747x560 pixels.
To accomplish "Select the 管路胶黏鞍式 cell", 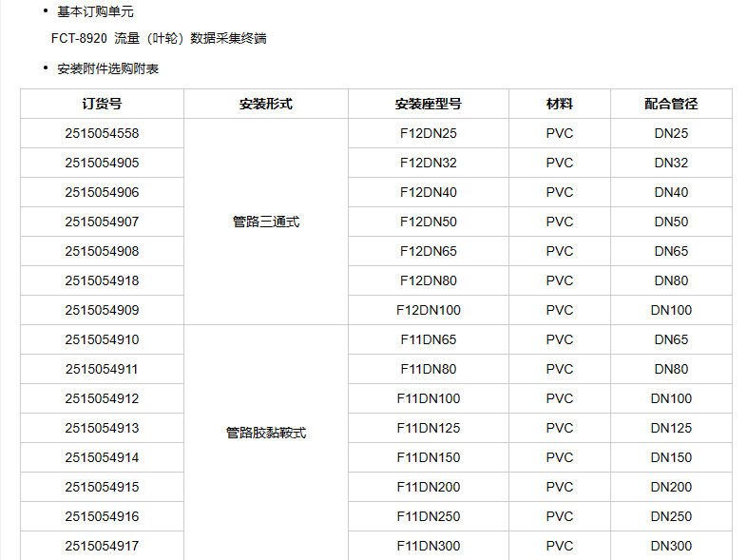I will coord(266,433).
